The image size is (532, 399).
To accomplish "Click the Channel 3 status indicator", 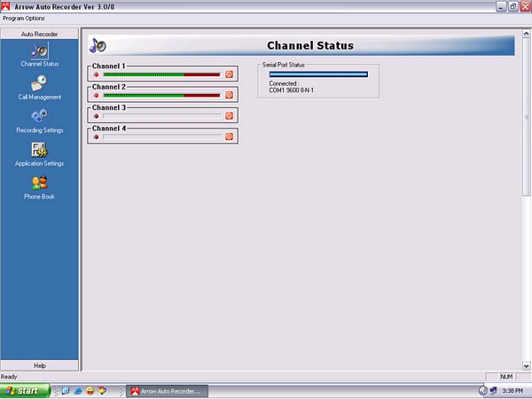I will coord(97,116).
